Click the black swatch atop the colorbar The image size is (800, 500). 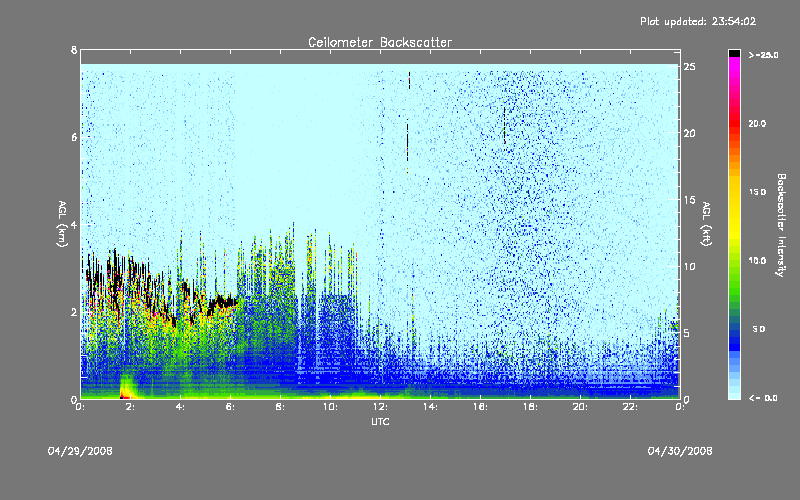[x=734, y=53]
